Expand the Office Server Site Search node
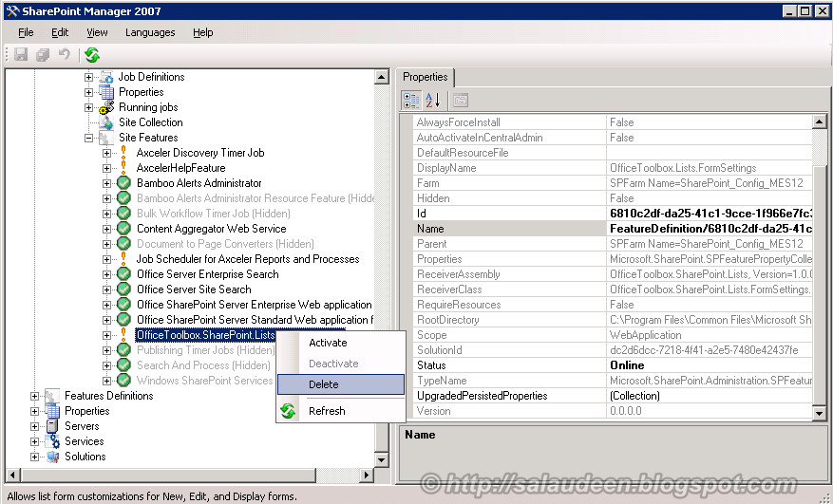Viewport: 833px width, 504px height. (106, 290)
